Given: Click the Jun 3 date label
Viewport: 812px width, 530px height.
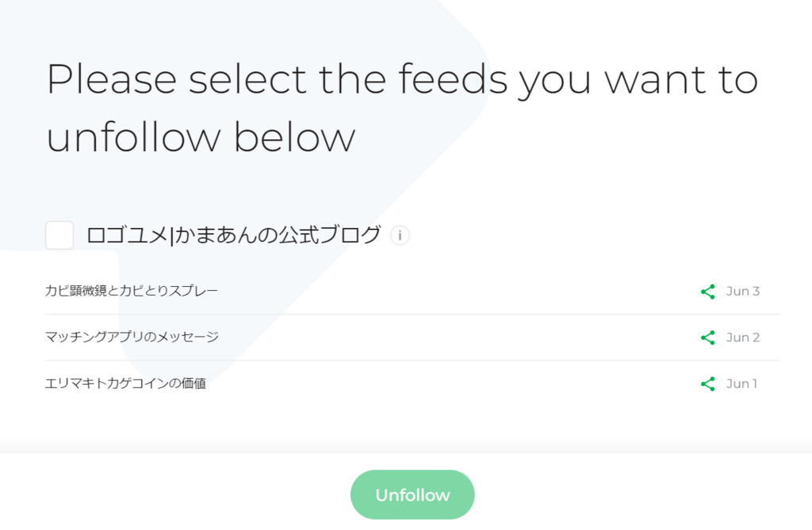Looking at the screenshot, I should (742, 292).
